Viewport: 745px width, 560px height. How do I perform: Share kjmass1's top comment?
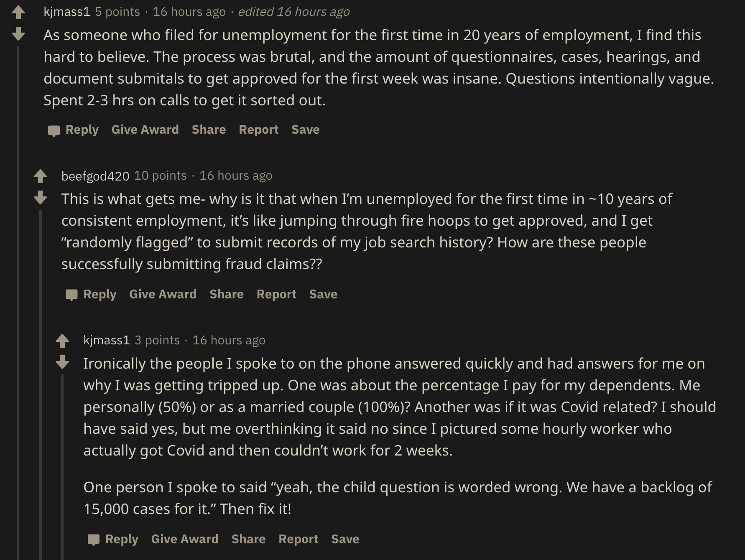(209, 130)
